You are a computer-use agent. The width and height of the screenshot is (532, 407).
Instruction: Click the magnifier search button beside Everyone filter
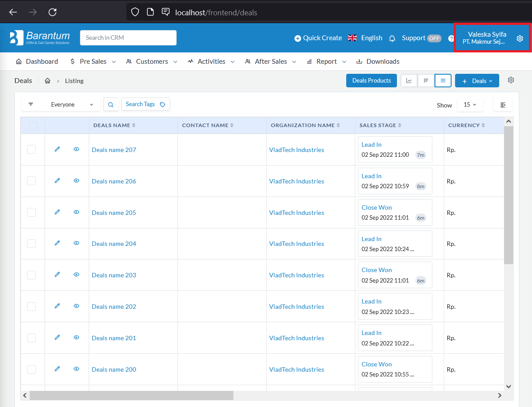point(111,104)
